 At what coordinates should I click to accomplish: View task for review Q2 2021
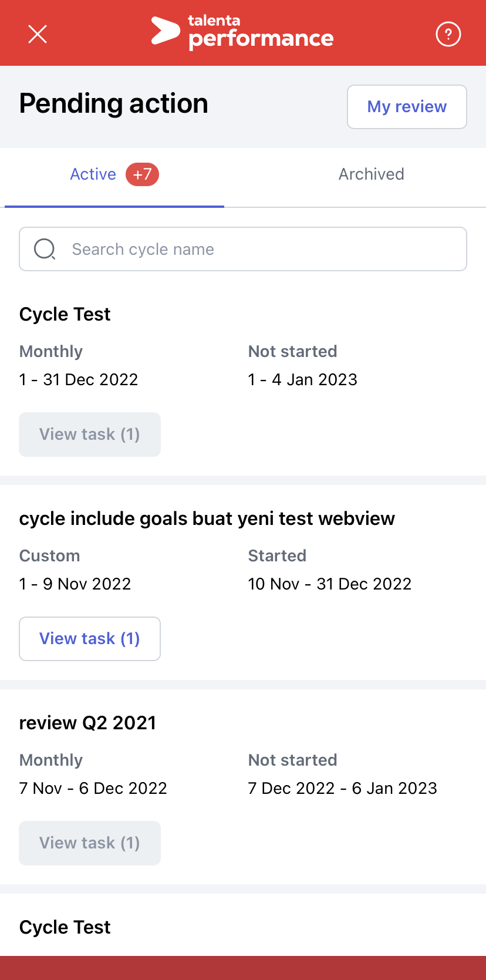click(x=90, y=843)
